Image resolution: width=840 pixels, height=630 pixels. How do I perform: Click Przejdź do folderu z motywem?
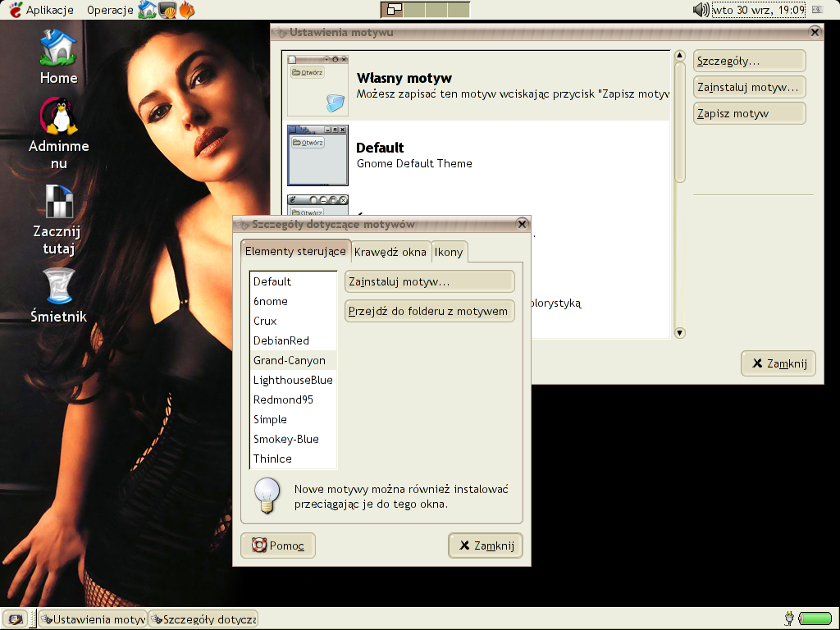(x=429, y=311)
